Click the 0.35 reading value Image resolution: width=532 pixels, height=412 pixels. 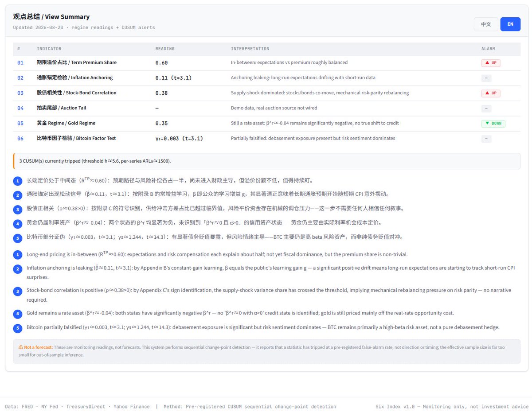tap(161, 124)
